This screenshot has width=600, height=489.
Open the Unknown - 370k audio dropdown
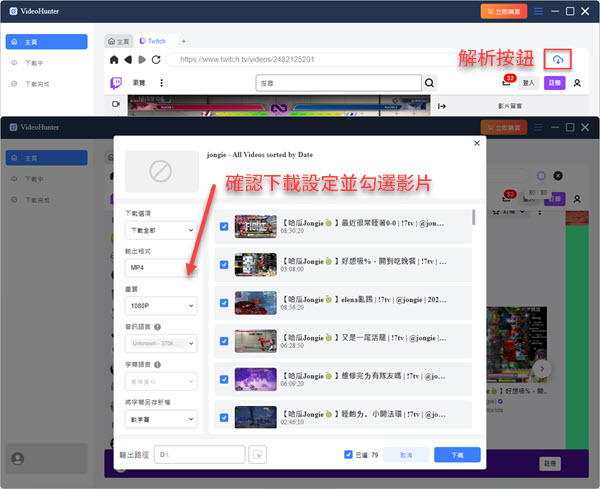(x=161, y=344)
